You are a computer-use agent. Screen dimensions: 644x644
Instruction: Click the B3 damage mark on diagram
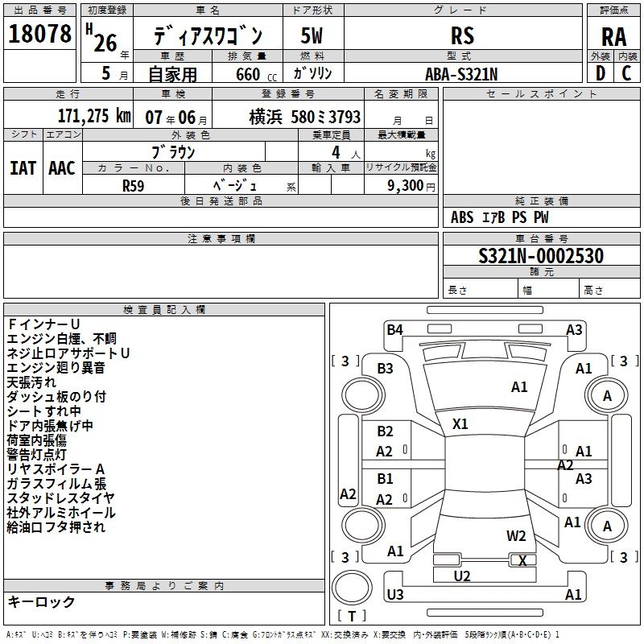tap(386, 368)
